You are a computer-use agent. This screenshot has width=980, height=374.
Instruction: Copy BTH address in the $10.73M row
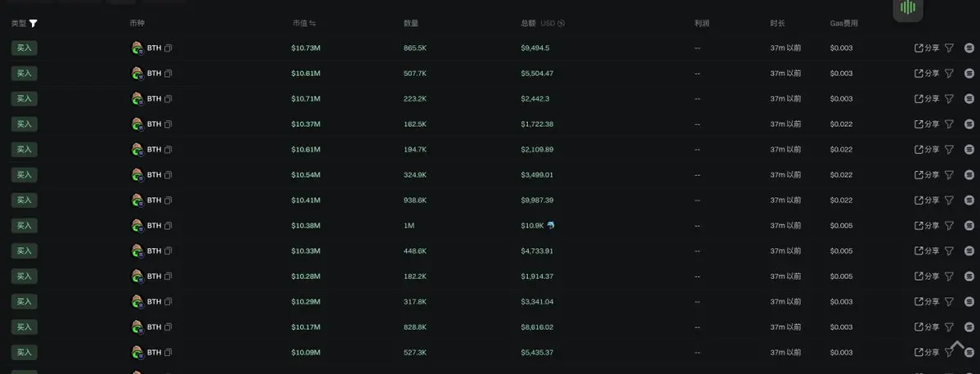(x=168, y=48)
